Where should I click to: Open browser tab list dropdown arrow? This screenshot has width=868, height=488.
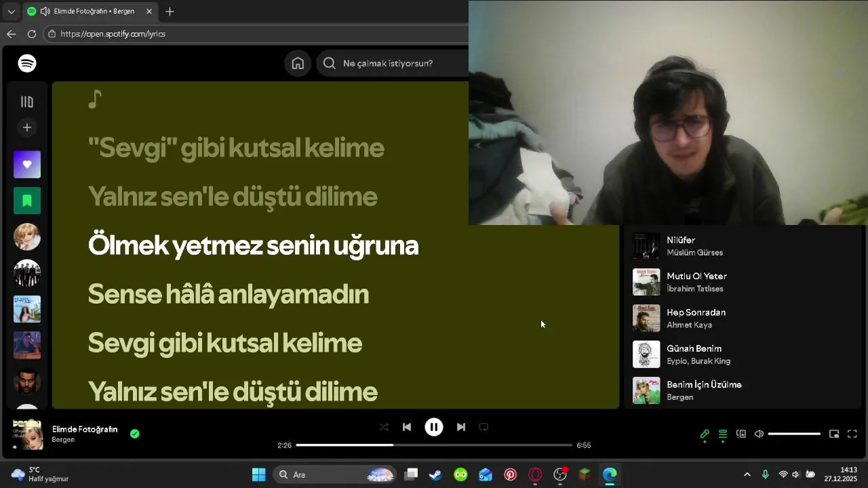tap(11, 12)
